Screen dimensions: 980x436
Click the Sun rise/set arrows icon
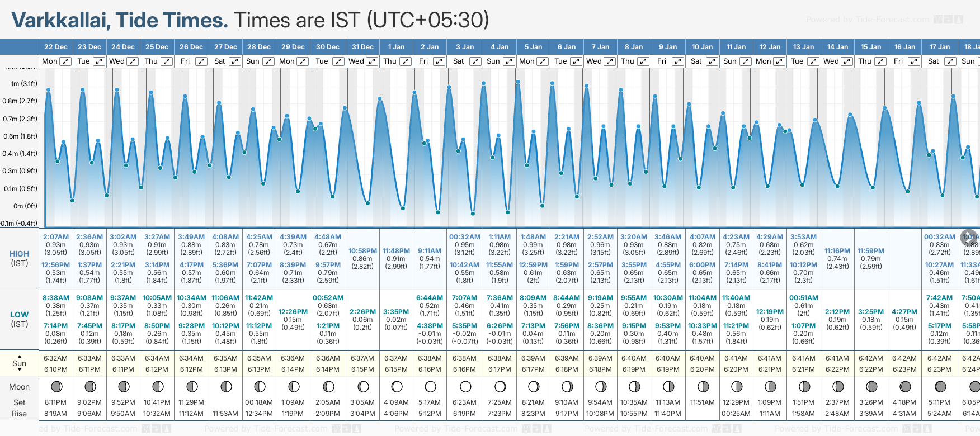20,363
